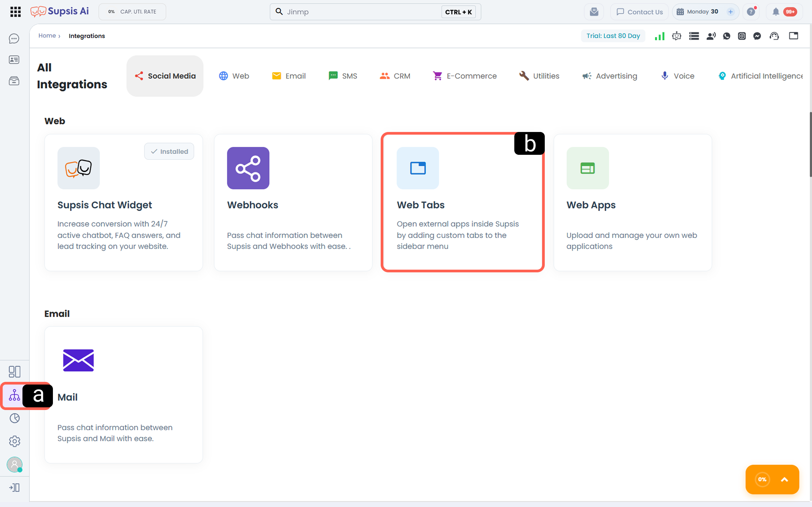Open the Messenger channel icon
The image size is (812, 507).
point(757,36)
